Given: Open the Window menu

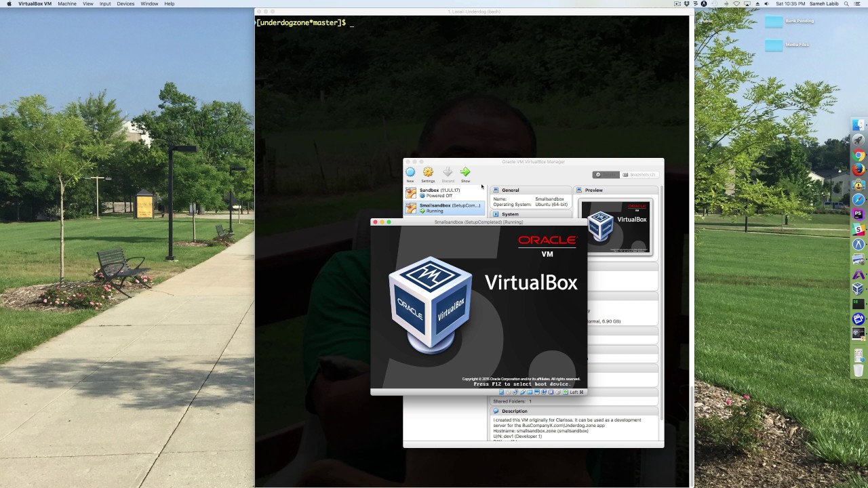Looking at the screenshot, I should pos(149,3).
